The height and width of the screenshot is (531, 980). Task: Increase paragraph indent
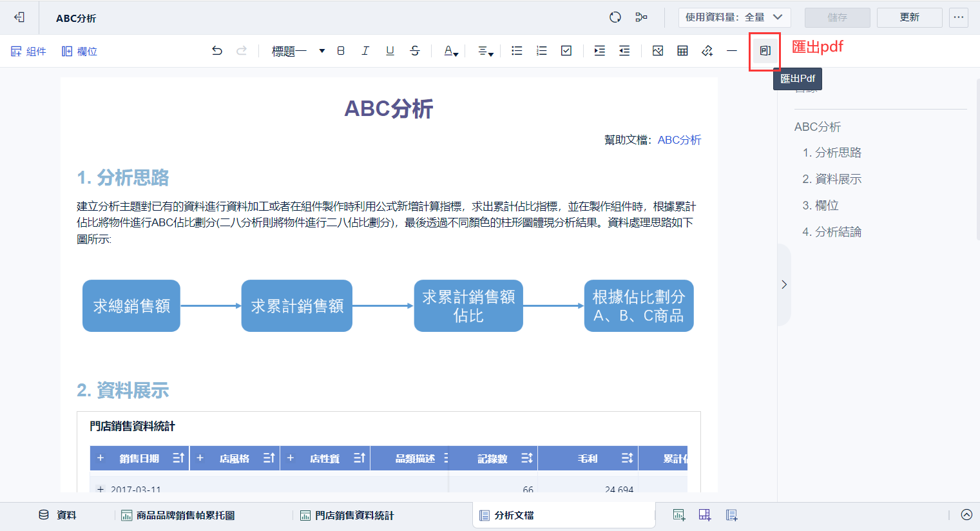600,51
